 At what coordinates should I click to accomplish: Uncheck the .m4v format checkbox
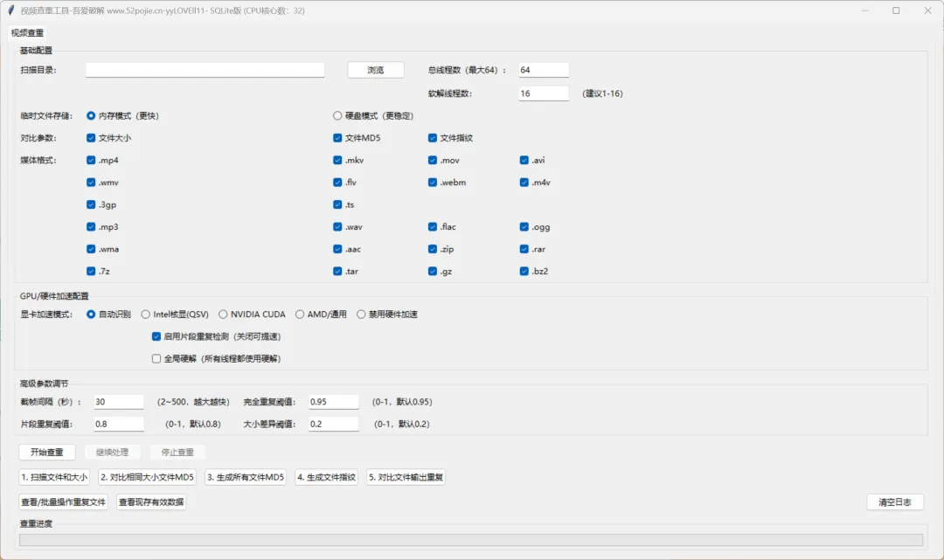(524, 183)
